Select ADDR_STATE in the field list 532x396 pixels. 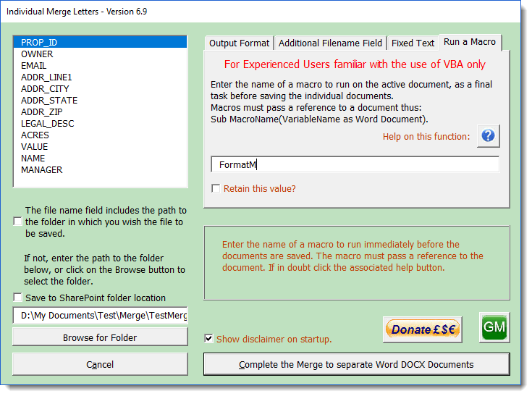click(100, 101)
